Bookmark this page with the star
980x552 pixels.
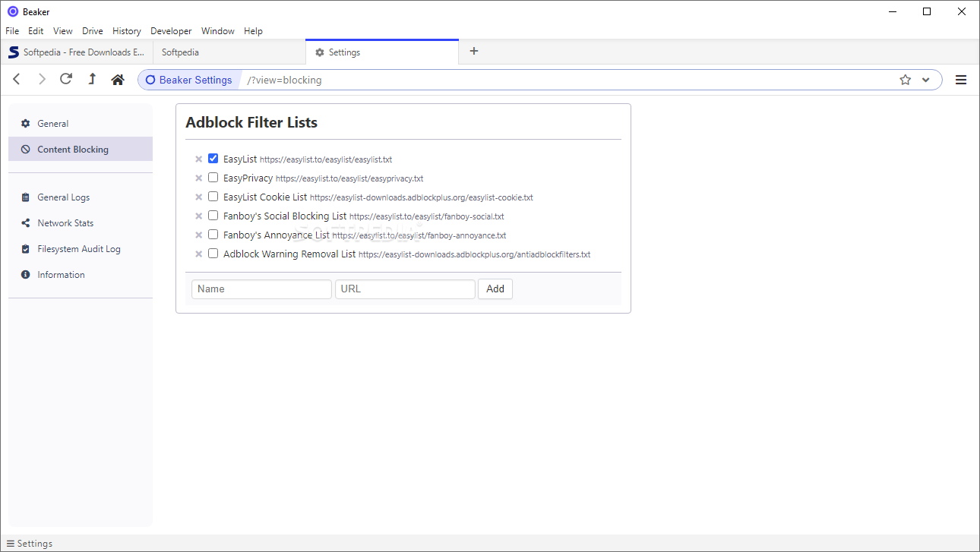[906, 80]
